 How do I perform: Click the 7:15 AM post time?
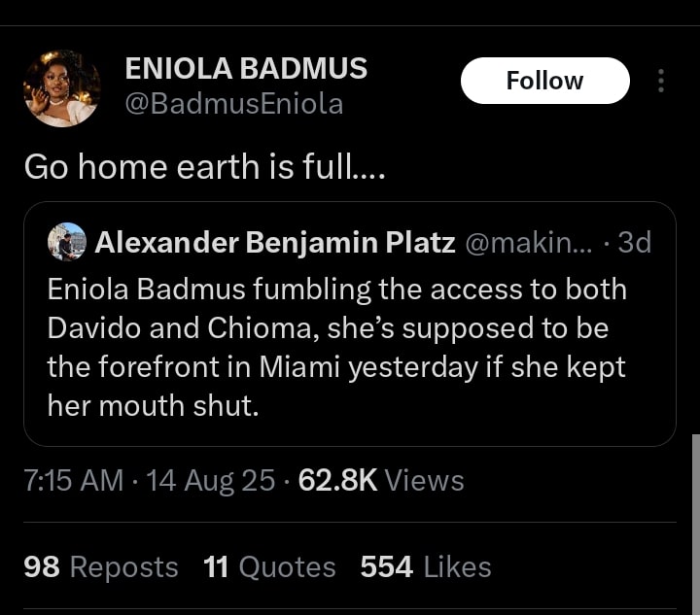[74, 480]
